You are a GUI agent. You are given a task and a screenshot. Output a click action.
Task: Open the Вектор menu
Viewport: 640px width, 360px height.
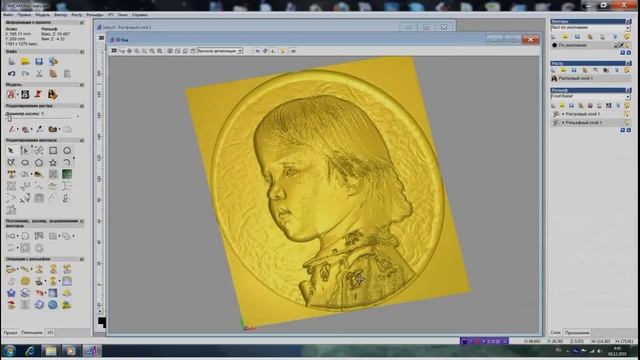click(x=60, y=15)
